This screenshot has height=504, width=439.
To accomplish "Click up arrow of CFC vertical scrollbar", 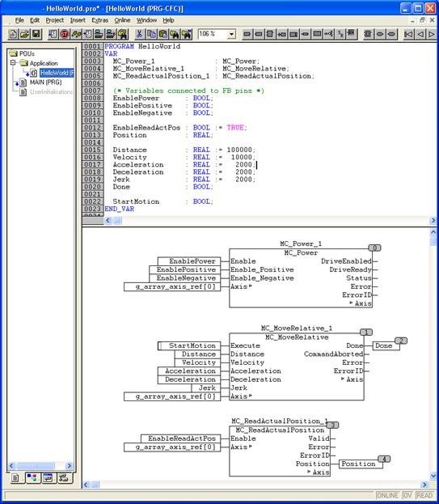I will (433, 231).
